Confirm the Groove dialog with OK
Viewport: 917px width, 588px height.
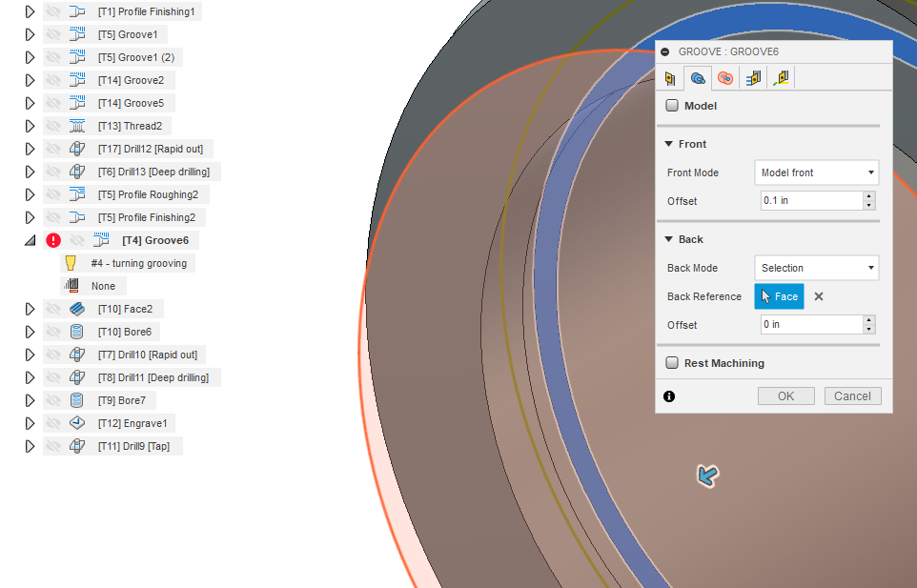[x=785, y=395]
